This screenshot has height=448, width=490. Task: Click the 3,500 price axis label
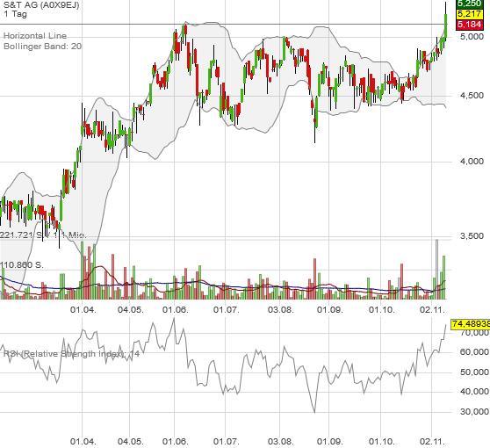472,236
